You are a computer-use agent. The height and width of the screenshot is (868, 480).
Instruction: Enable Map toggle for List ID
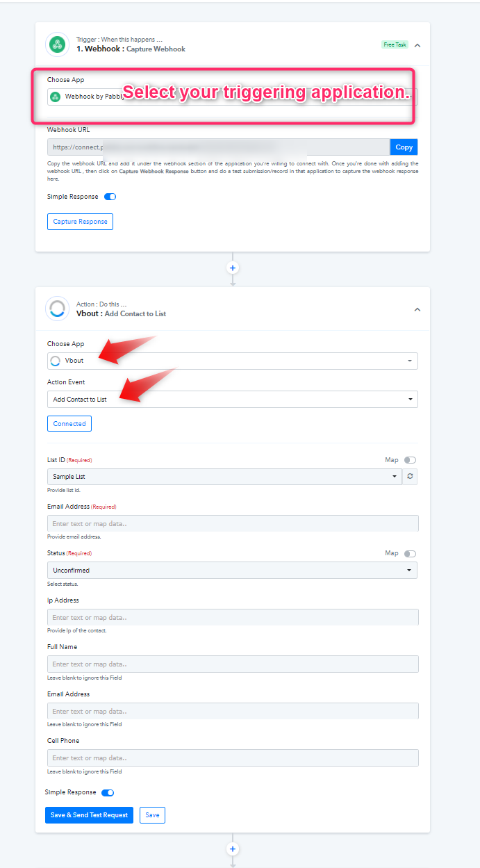(x=410, y=460)
